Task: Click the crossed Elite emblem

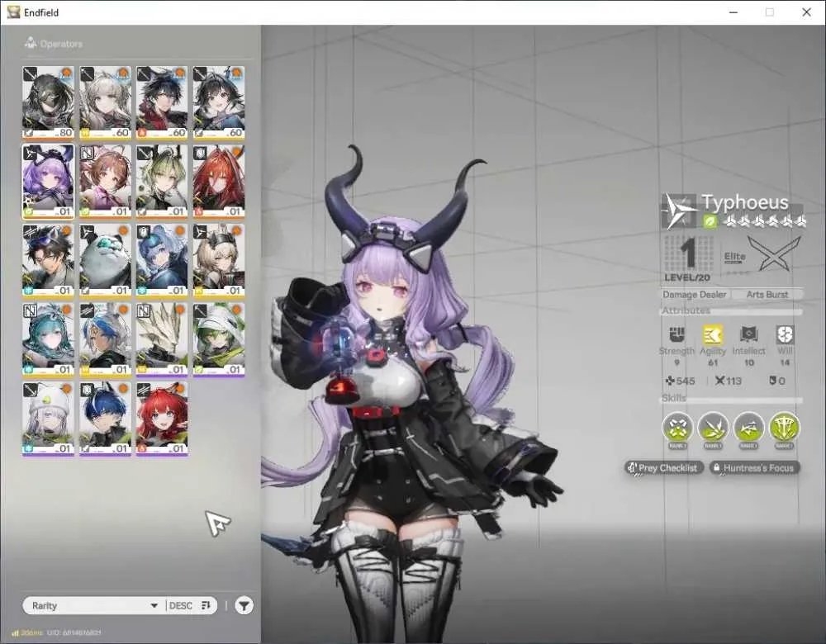Action: coord(774,253)
